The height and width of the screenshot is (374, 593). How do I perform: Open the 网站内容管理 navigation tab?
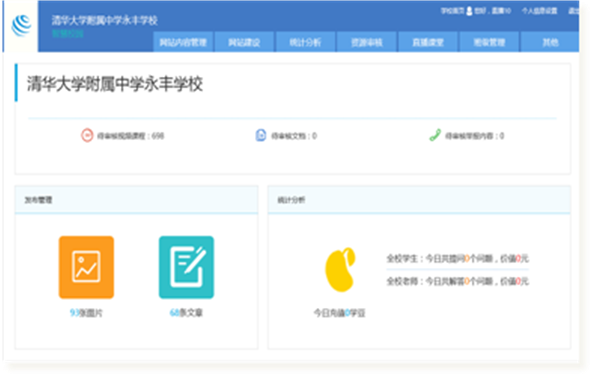coord(183,42)
